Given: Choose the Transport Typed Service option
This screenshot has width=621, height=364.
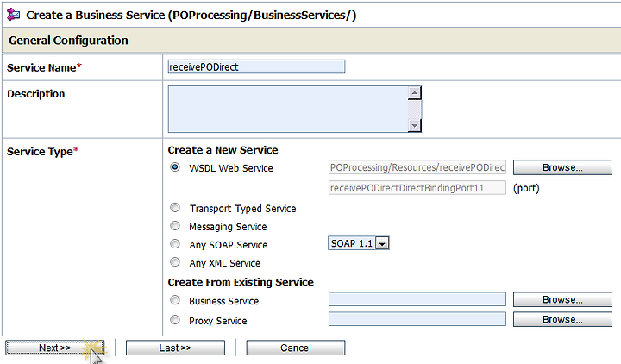Looking at the screenshot, I should (174, 208).
